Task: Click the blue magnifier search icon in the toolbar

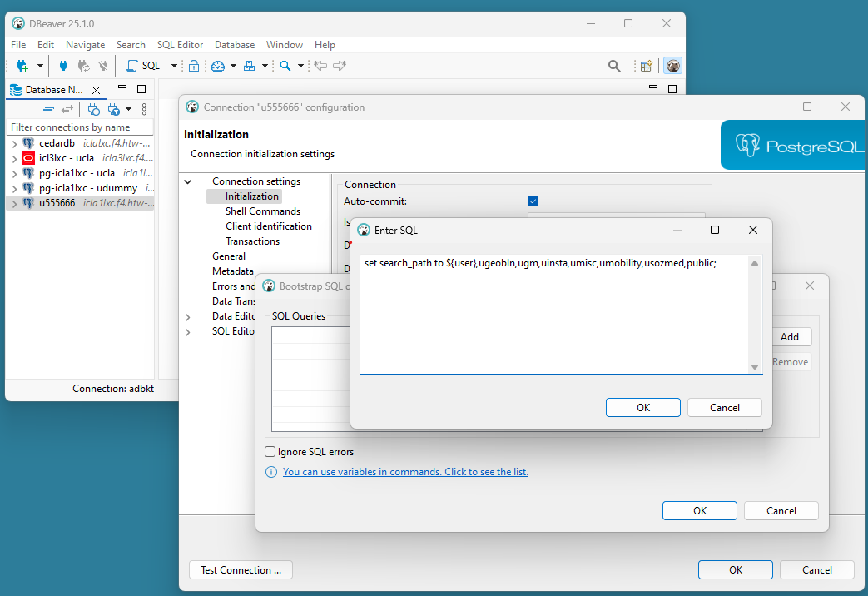Action: (x=285, y=66)
